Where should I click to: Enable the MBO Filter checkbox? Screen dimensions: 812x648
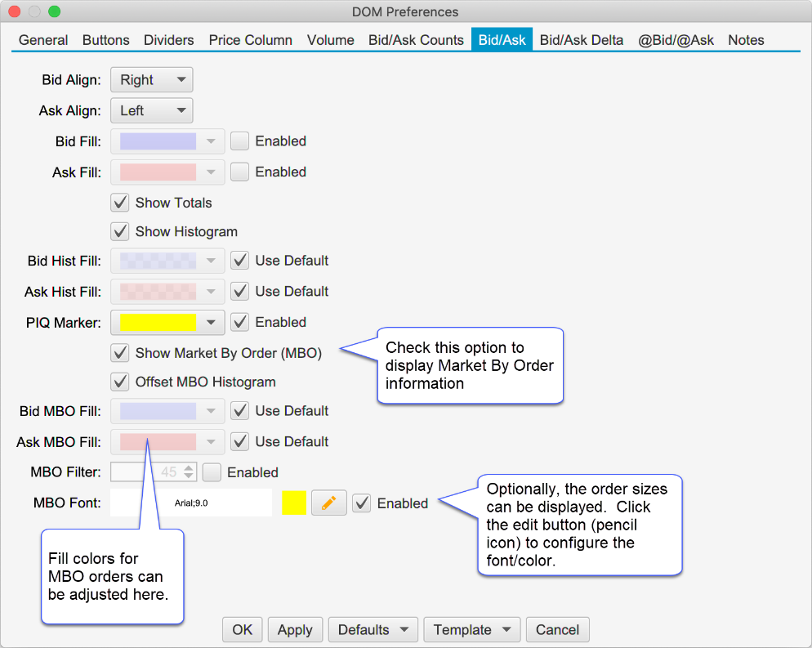point(212,472)
